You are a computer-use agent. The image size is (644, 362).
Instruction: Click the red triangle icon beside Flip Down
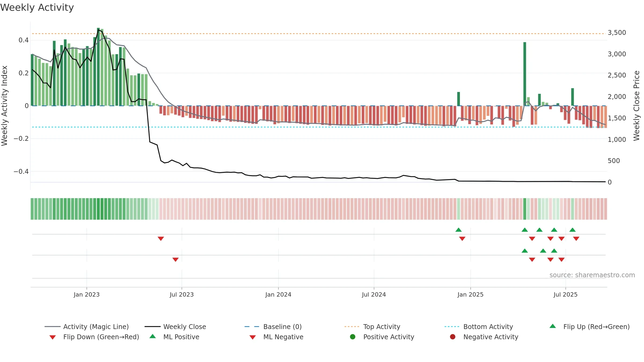click(53, 337)
